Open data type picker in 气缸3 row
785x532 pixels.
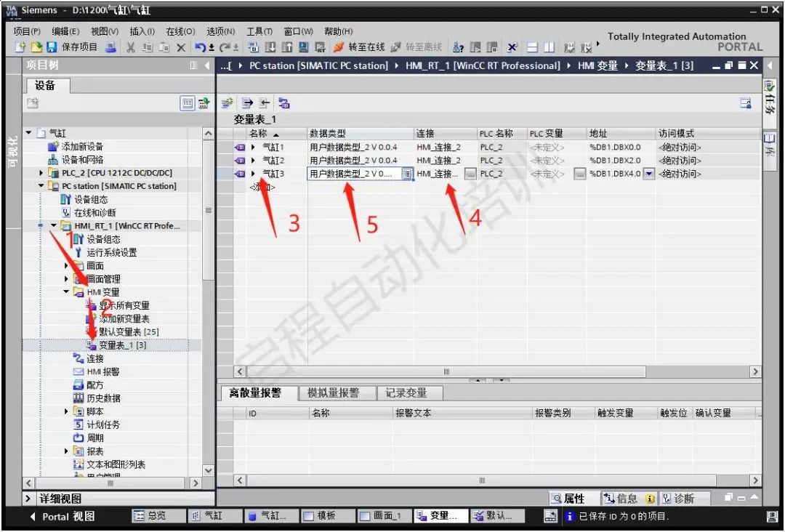[x=408, y=174]
